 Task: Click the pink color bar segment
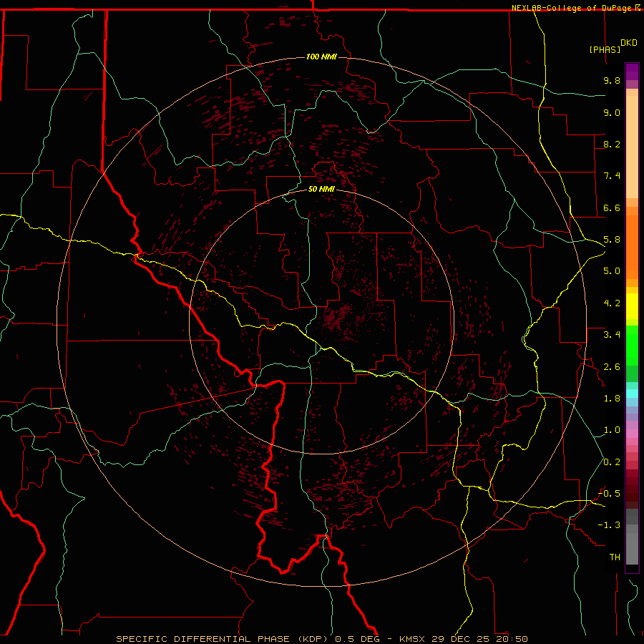[632, 434]
